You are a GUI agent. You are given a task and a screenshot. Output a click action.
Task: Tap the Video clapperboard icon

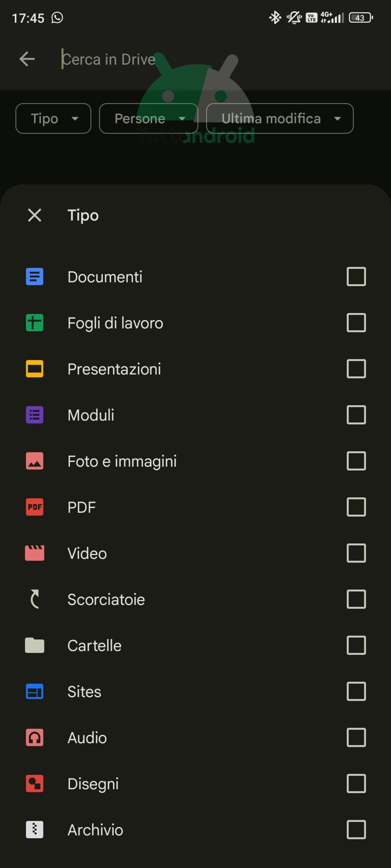(35, 553)
